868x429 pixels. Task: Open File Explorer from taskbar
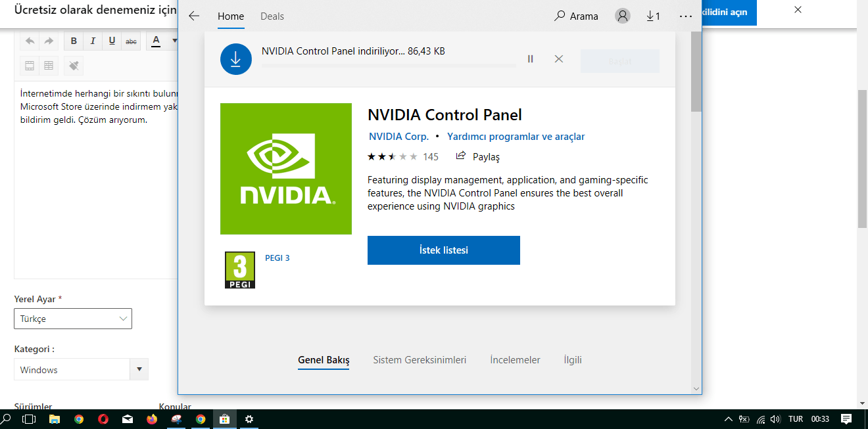point(55,419)
